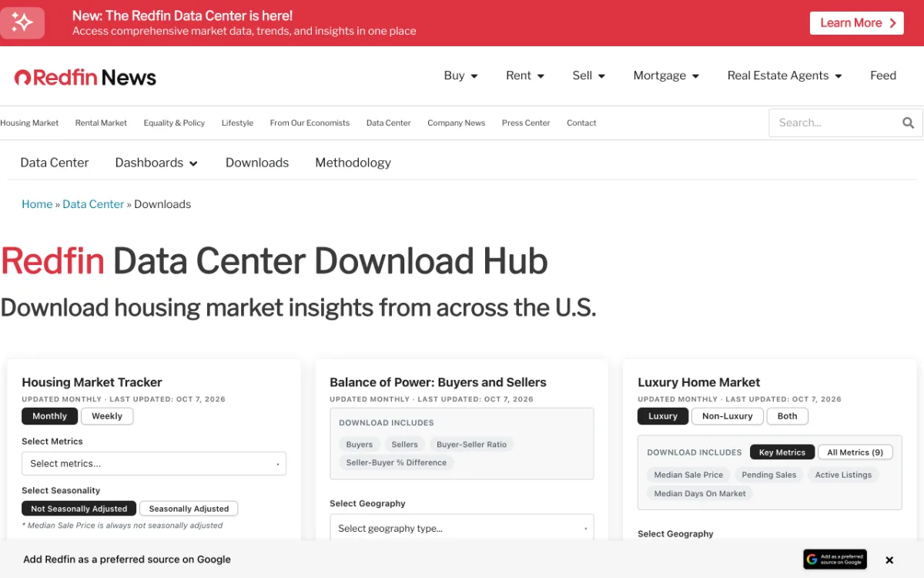Click the Learn More button

coord(856,23)
